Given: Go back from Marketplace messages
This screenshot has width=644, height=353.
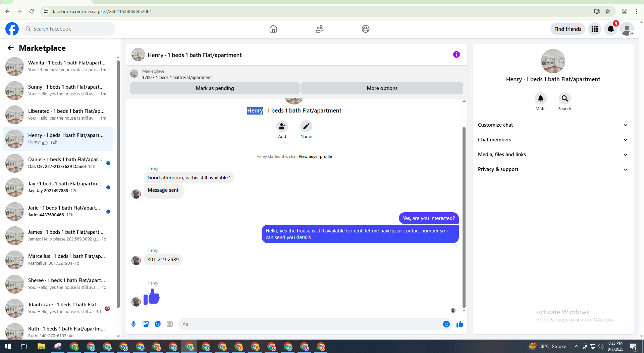Looking at the screenshot, I should 11,48.
